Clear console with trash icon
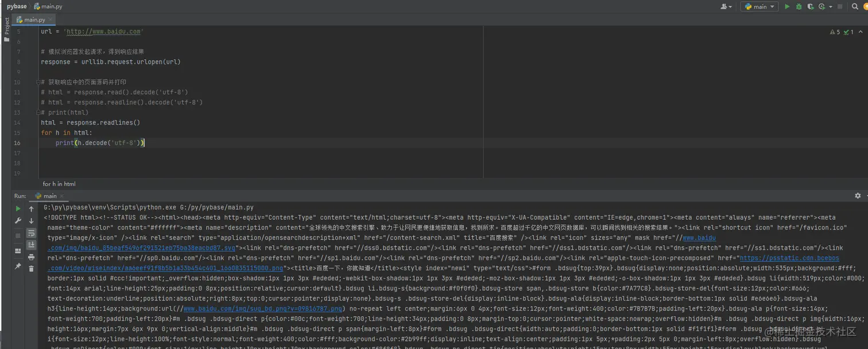Viewport: 868px width, 349px height. (x=32, y=268)
